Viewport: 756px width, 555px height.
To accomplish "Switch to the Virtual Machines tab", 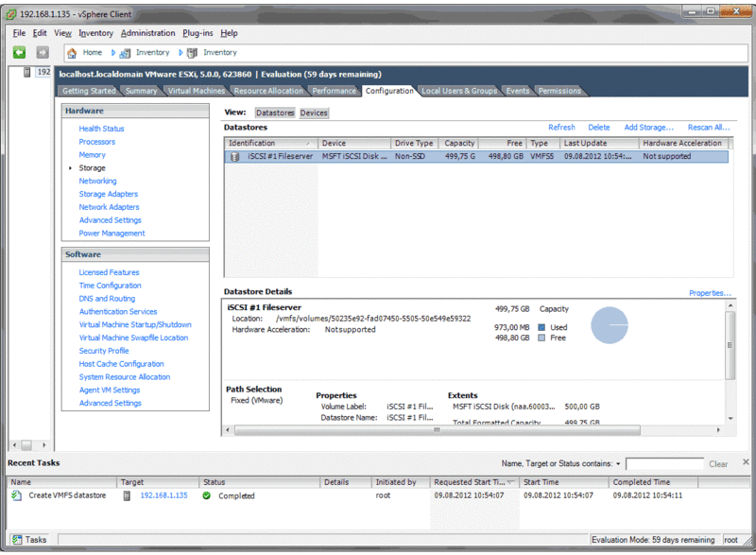I will point(197,91).
